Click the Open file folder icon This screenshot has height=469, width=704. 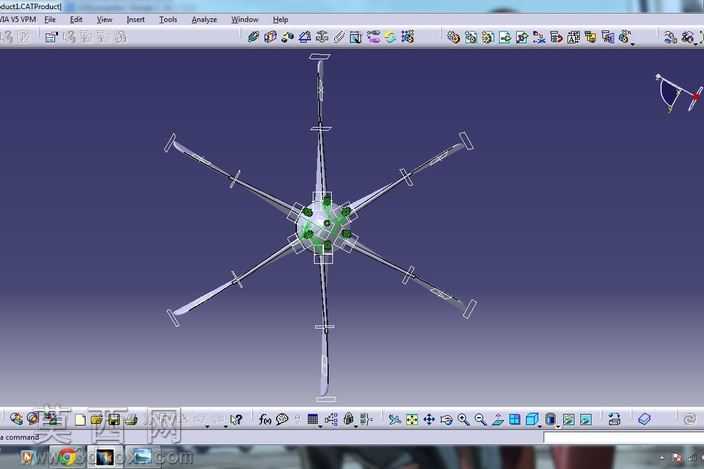coord(97,420)
